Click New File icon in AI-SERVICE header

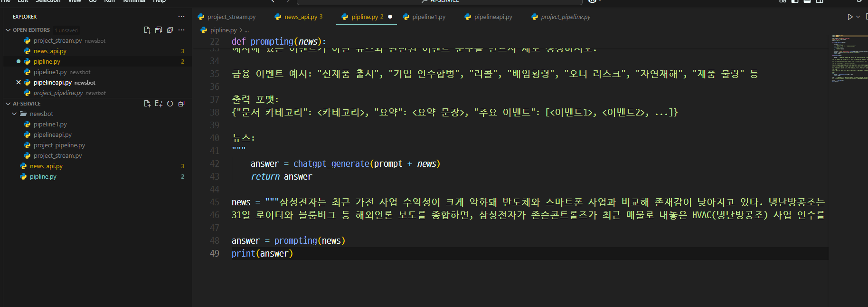click(147, 104)
